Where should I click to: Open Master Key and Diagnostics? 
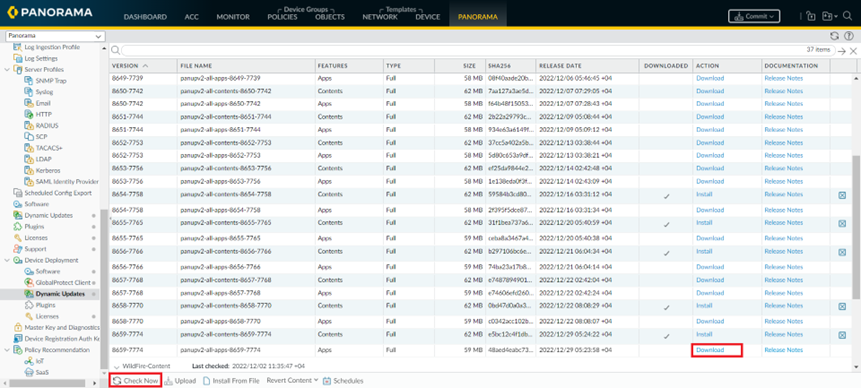coord(62,327)
